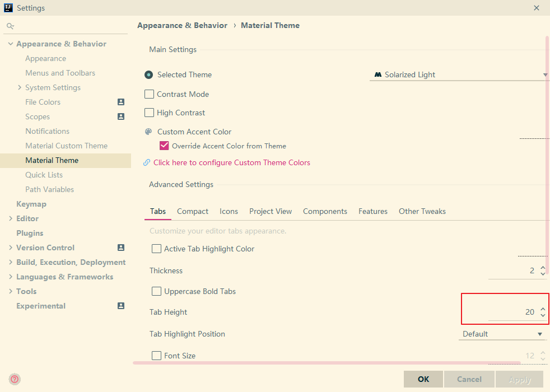Viewport: 550px width, 392px height.
Task: Collapse Appearance & Behavior tree node
Action: [11, 44]
